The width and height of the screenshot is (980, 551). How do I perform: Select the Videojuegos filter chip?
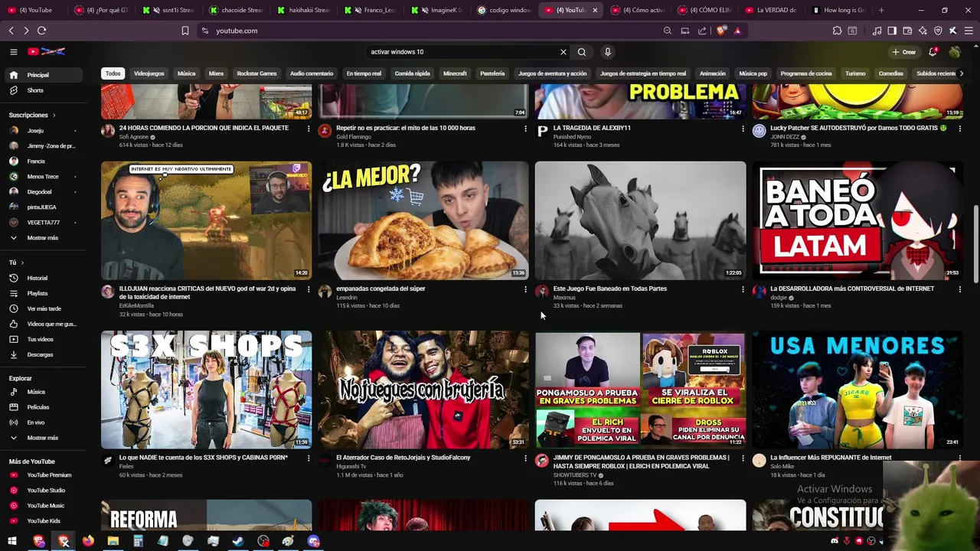149,73
